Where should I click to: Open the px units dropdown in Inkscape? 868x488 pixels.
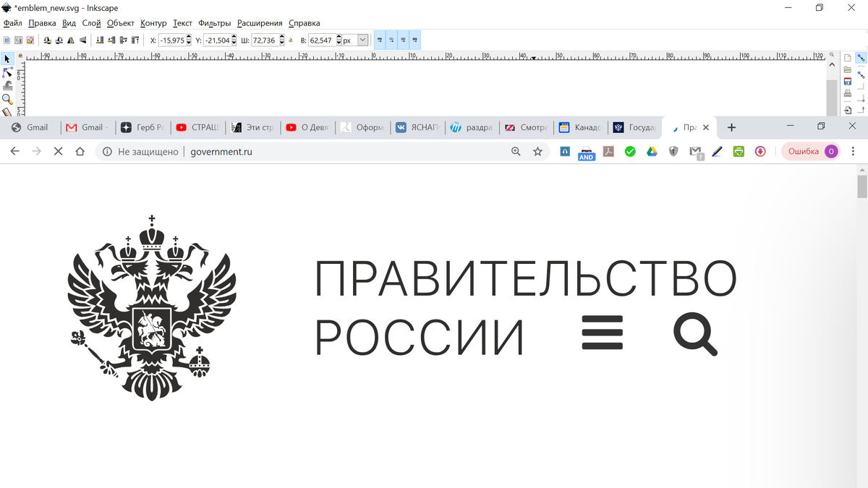click(363, 40)
